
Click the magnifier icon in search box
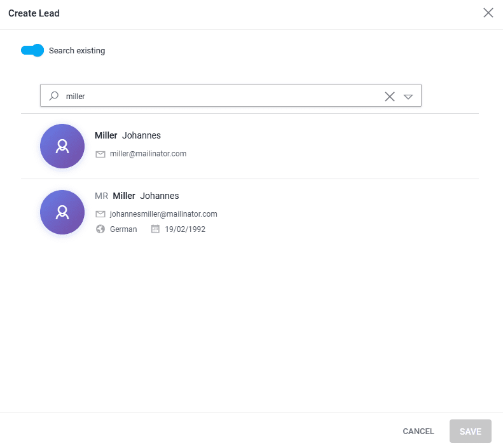tap(54, 96)
